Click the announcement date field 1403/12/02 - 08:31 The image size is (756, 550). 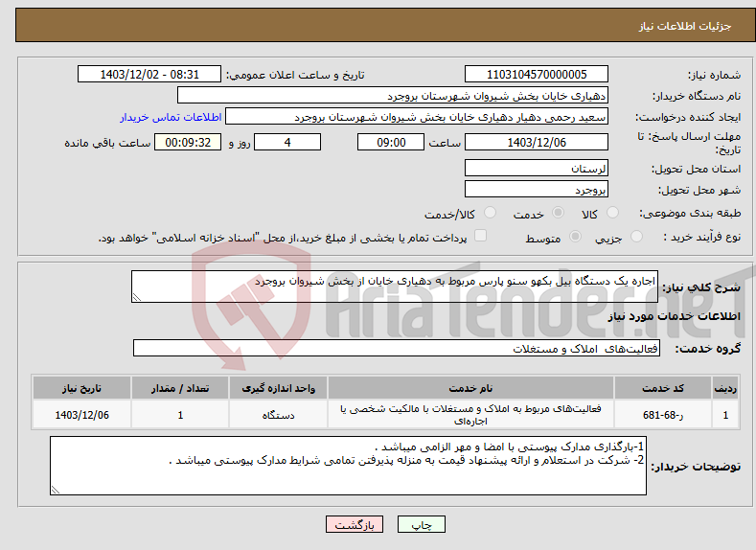[149, 74]
